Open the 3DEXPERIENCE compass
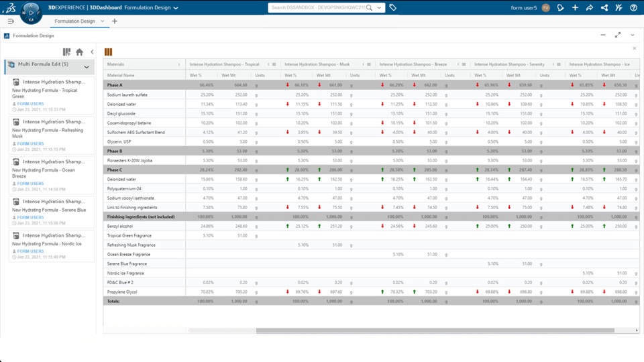The height and width of the screenshot is (362, 644). [31, 13]
